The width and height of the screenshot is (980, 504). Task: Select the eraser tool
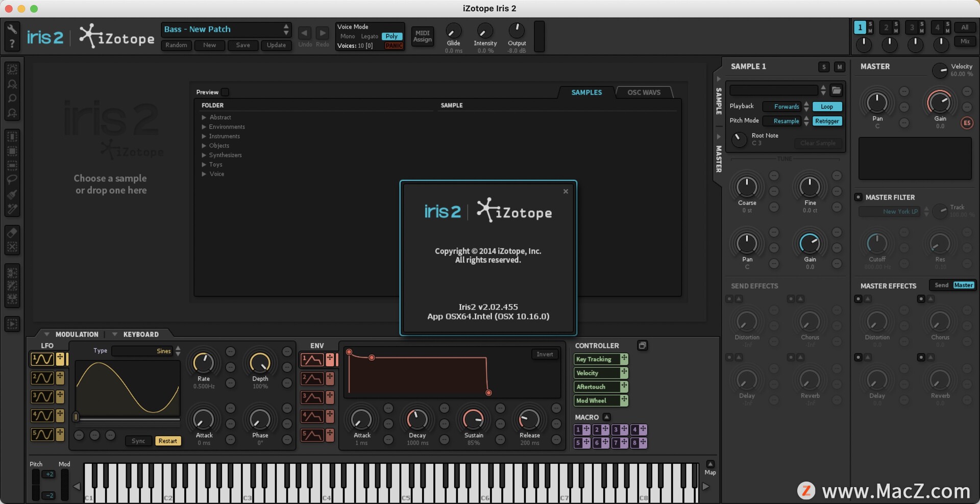pyautogui.click(x=12, y=233)
